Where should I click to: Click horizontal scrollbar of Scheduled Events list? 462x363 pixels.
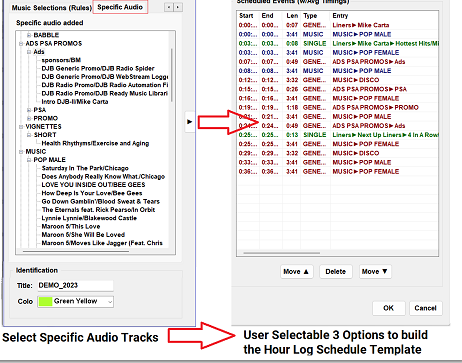[282, 253]
